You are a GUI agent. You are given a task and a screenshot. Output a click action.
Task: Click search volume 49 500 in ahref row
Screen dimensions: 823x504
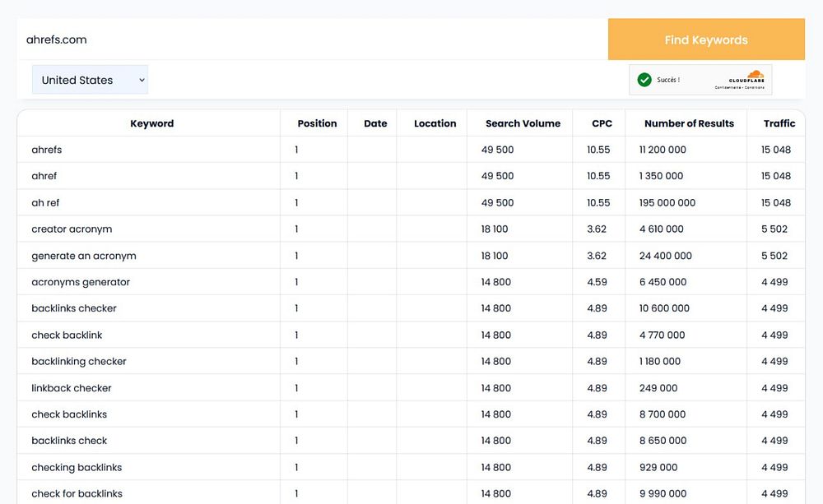[x=497, y=176]
